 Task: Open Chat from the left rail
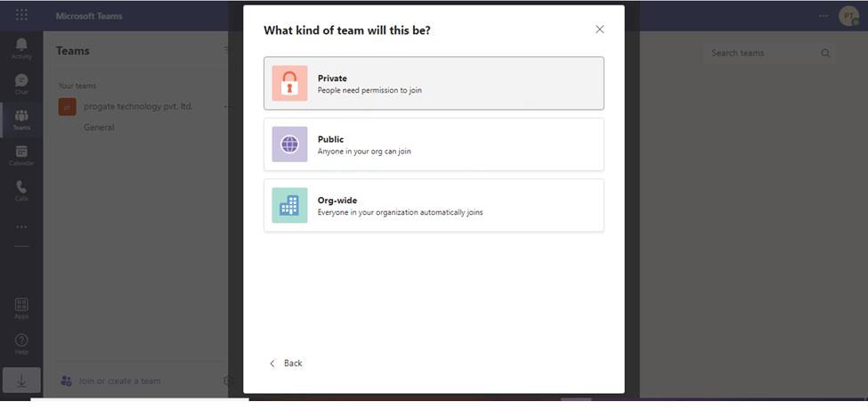click(21, 84)
